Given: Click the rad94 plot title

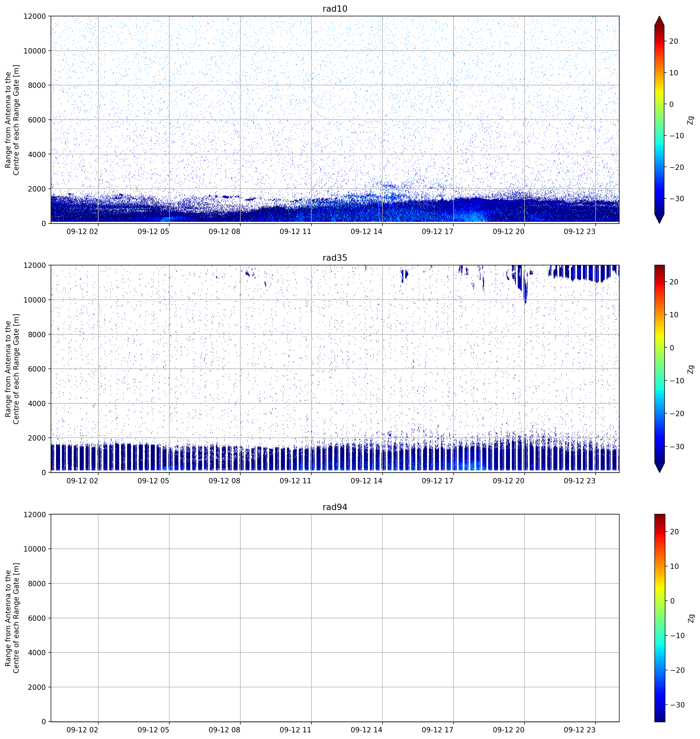Looking at the screenshot, I should tap(335, 507).
